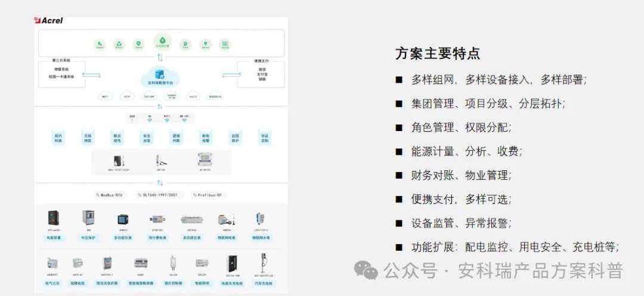Screen dimensions: 644x296
Task: Click the charger image above 电瓶车充电桩
Action: pos(232,263)
